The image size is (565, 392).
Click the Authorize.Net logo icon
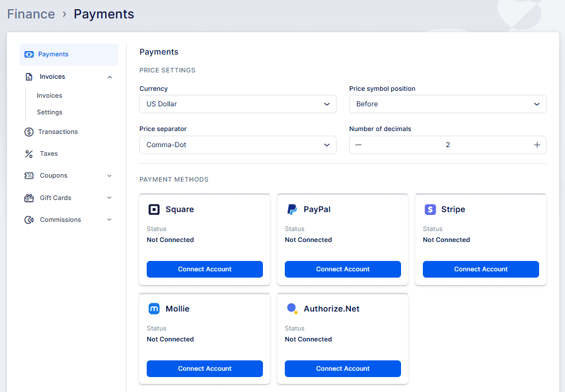292,309
